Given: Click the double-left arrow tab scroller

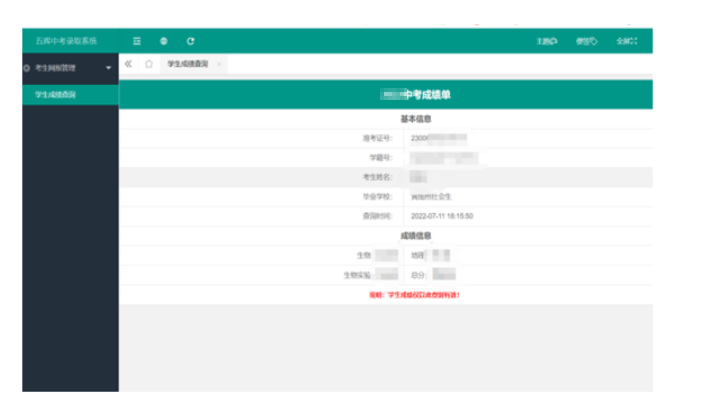Looking at the screenshot, I should coord(129,64).
